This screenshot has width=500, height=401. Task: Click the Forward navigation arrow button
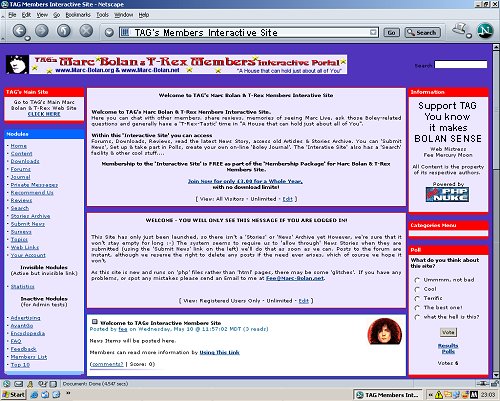point(42,31)
